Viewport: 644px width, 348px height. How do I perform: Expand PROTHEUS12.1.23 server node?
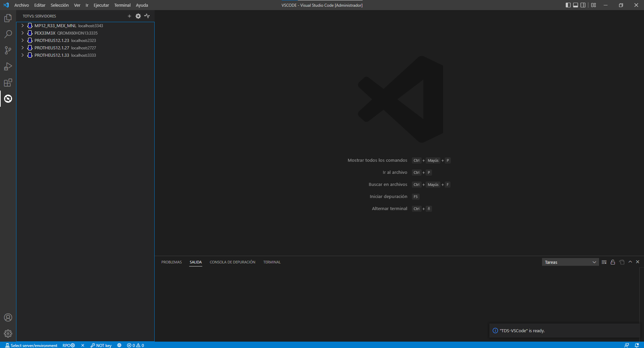pyautogui.click(x=22, y=40)
